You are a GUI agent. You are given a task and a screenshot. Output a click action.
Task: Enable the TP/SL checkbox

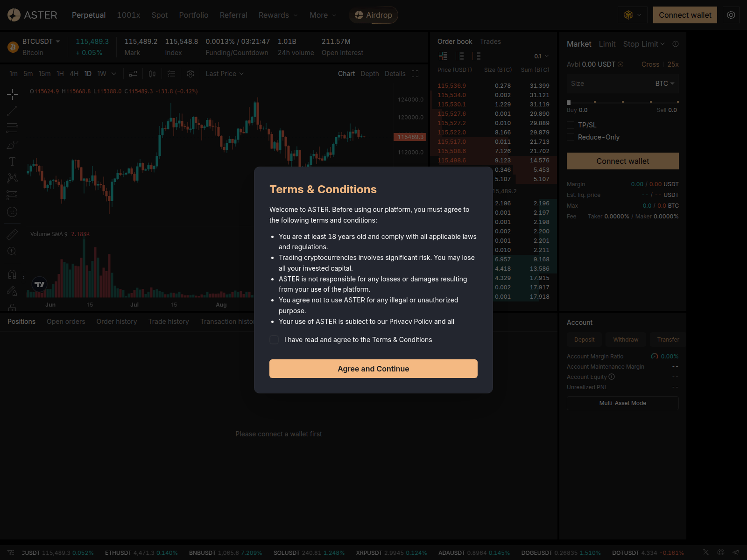(571, 125)
